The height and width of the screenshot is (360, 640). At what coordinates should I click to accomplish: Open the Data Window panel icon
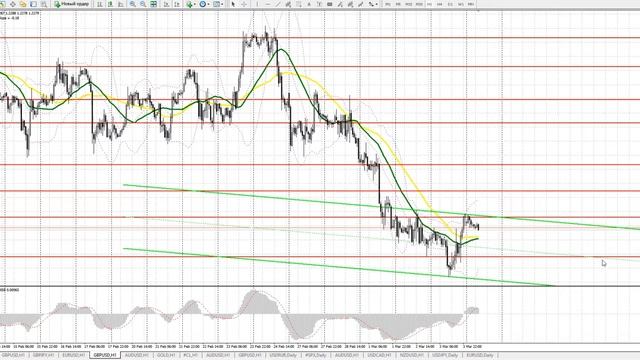[13, 4]
